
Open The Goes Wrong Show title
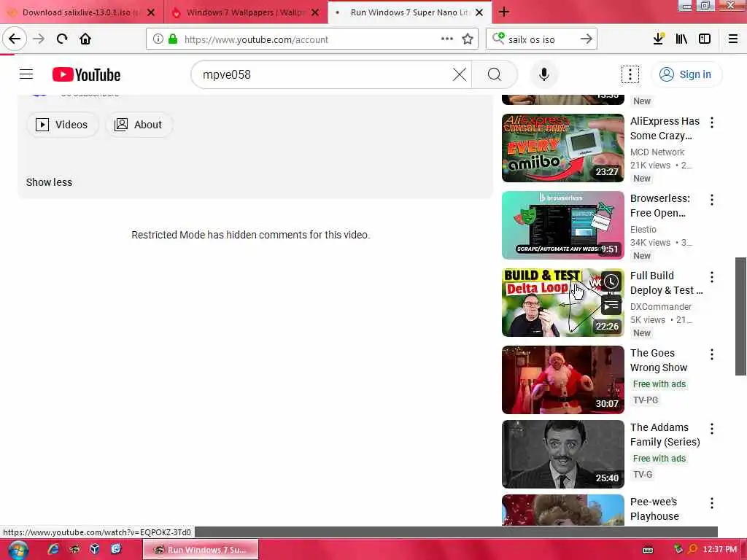click(659, 360)
